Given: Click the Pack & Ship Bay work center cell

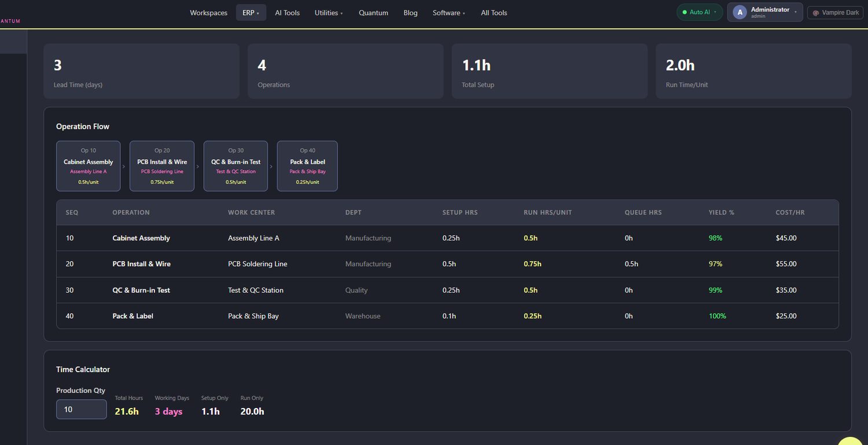Looking at the screenshot, I should pyautogui.click(x=253, y=316).
